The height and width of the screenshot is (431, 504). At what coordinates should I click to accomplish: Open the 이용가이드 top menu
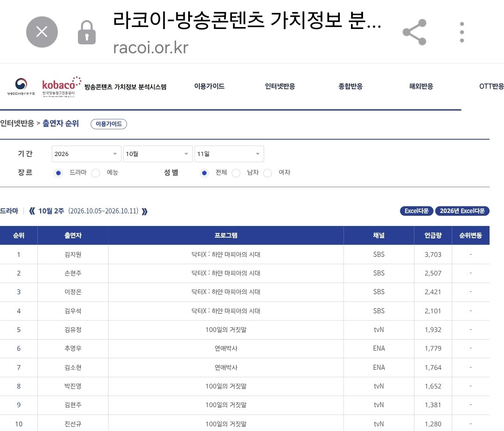[209, 86]
